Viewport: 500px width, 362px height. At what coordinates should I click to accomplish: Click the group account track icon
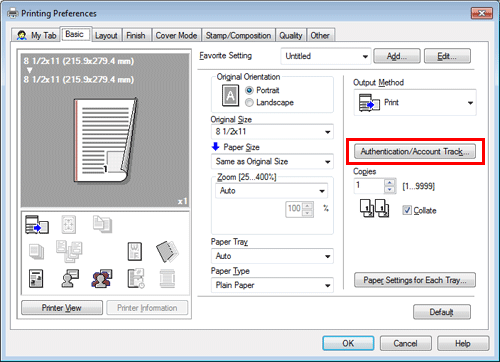click(102, 278)
